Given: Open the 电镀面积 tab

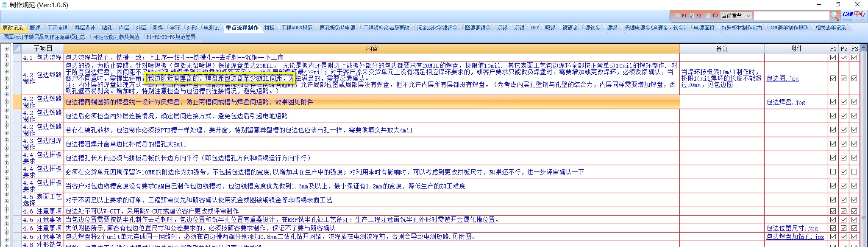Looking at the screenshot, I should 704,28.
